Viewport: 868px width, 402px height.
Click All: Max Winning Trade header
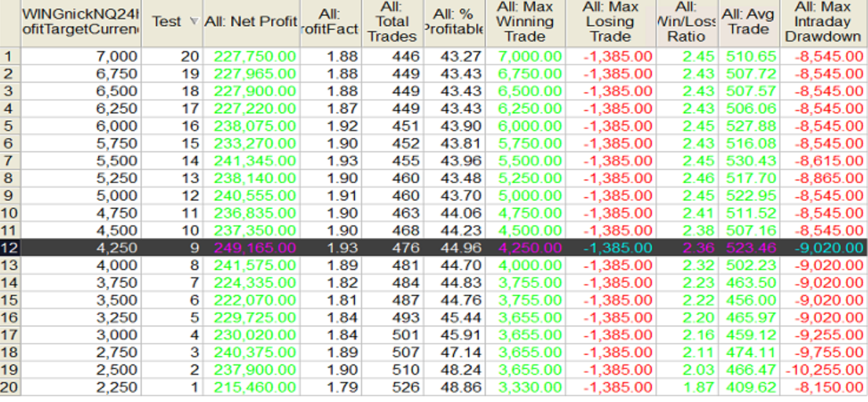[x=525, y=23]
